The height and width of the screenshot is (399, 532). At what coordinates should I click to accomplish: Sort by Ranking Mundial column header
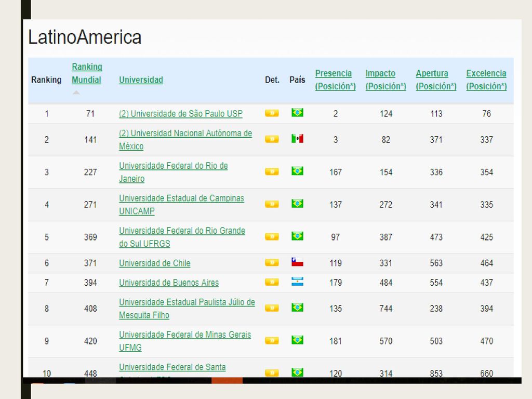tap(87, 73)
